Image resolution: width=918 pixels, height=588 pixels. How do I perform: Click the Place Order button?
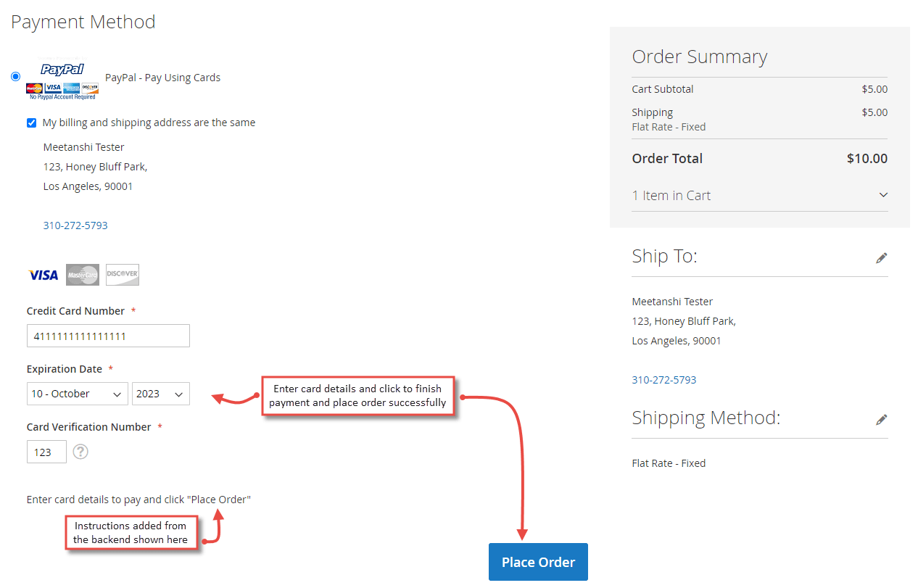click(538, 561)
